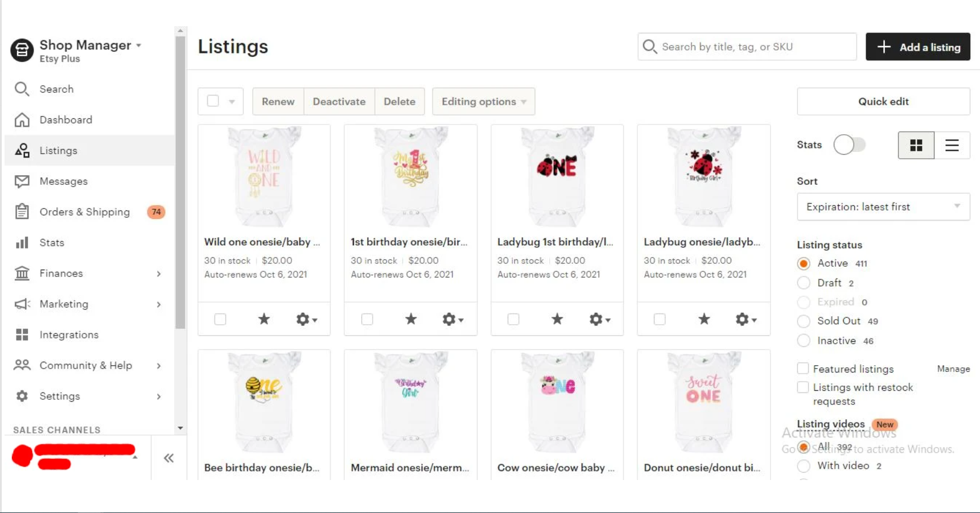Viewport: 980px width, 513px height.
Task: Star the Wild one onesie listing
Action: coord(263,319)
